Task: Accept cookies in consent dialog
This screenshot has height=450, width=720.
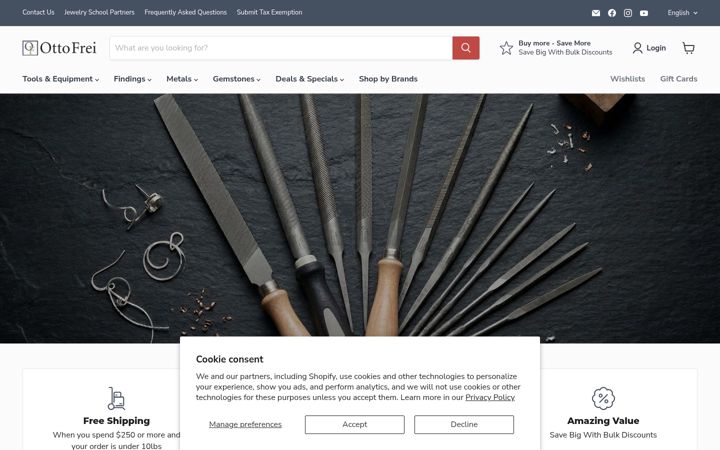Action: 354,424
